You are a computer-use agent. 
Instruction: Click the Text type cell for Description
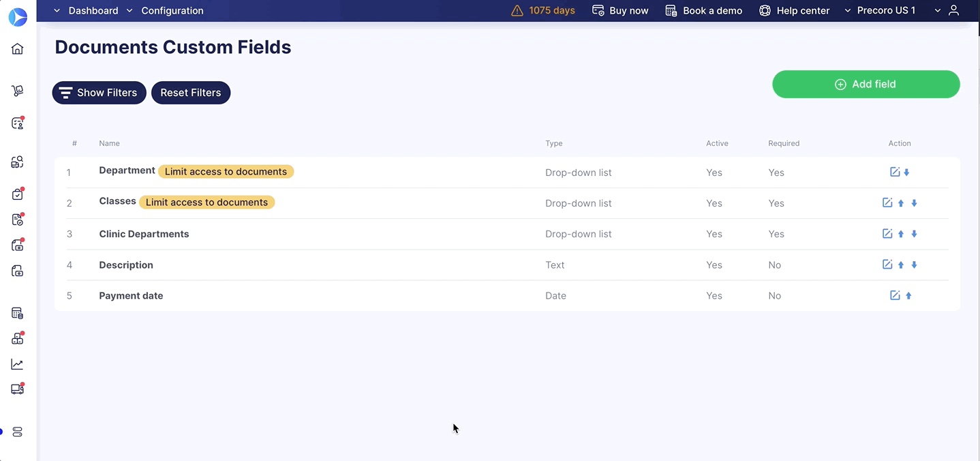coord(555,265)
